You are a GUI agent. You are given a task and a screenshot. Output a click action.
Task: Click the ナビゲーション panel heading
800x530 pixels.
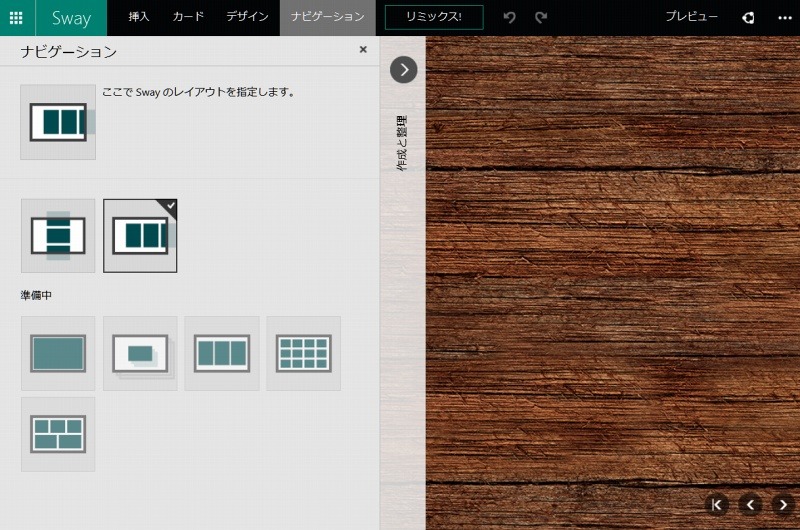69,52
